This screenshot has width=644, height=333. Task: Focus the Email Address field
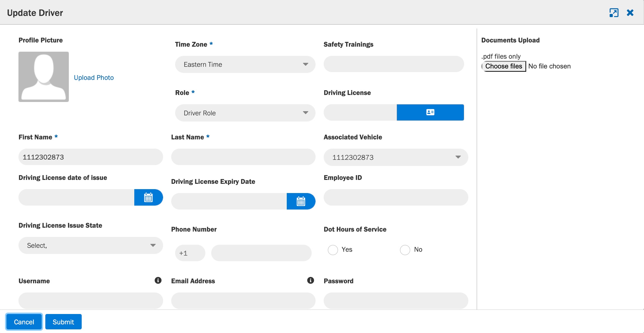click(243, 301)
